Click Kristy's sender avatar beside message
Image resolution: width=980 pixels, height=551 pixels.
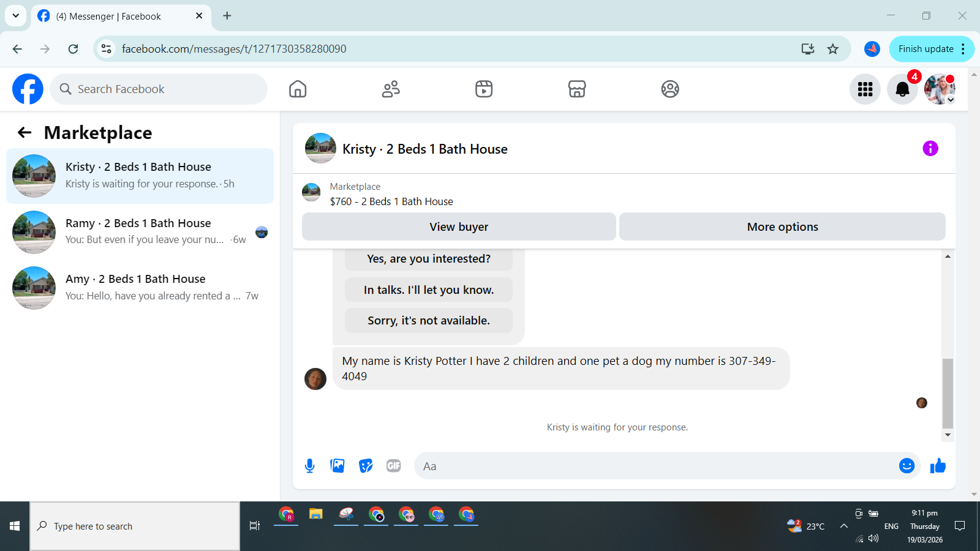click(315, 379)
